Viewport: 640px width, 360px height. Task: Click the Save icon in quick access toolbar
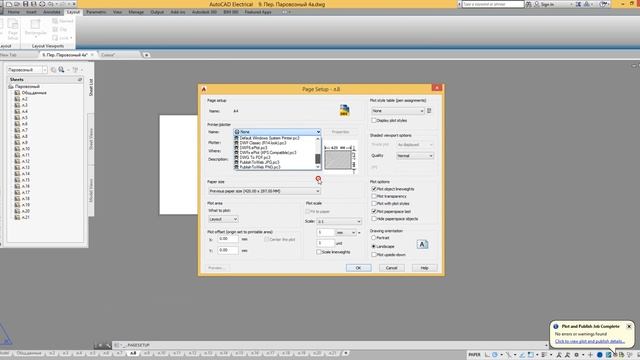coord(25,4)
